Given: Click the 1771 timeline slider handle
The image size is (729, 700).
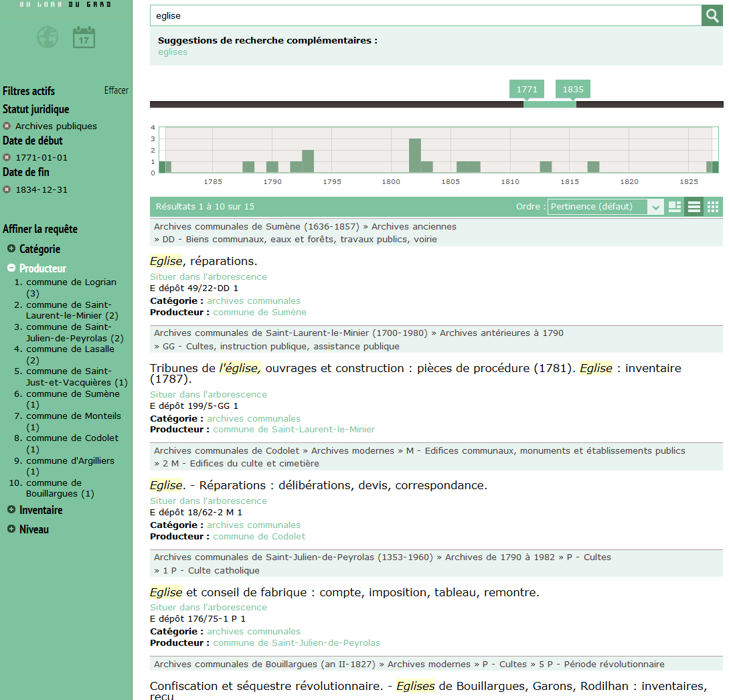Looking at the screenshot, I should (x=527, y=90).
